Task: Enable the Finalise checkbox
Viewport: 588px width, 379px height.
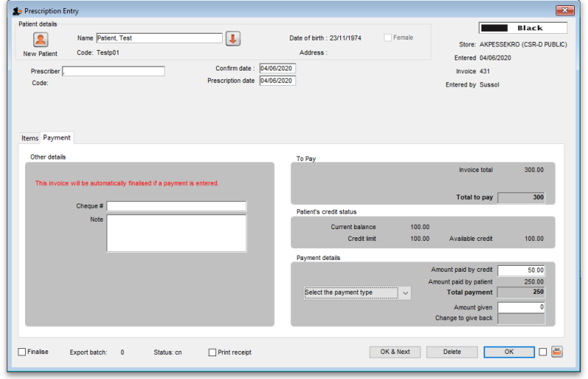Action: pyautogui.click(x=22, y=352)
